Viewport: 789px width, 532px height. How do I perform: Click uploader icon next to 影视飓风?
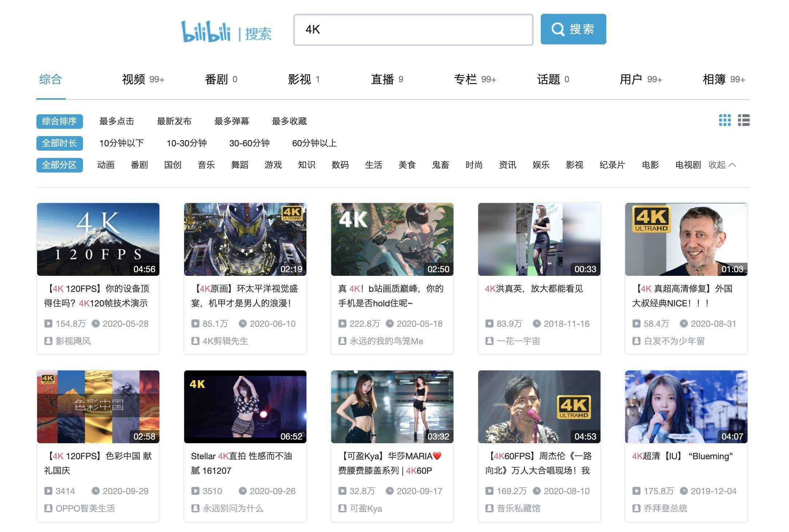48,341
